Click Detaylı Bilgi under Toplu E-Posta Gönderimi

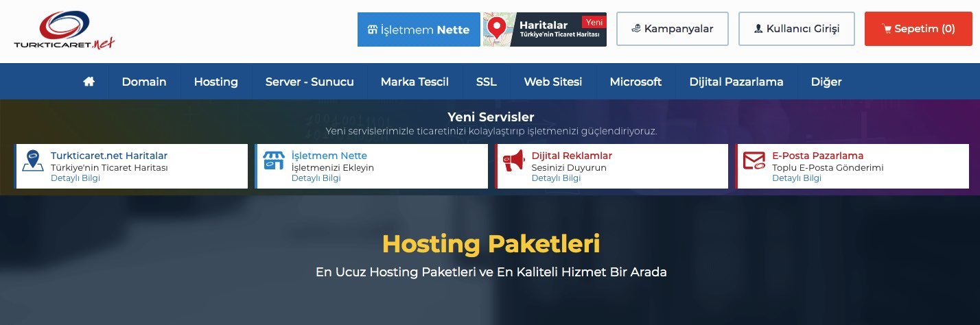coord(797,178)
